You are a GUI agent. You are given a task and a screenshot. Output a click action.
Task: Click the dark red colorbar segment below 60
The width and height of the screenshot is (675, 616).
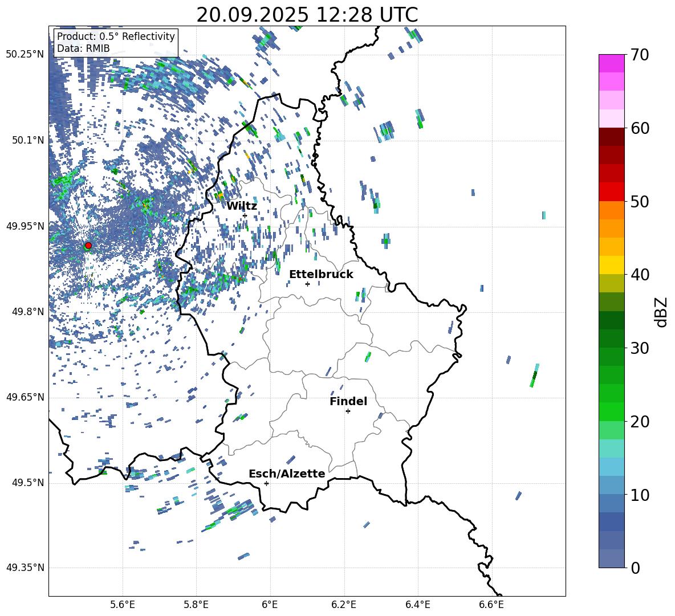point(611,137)
